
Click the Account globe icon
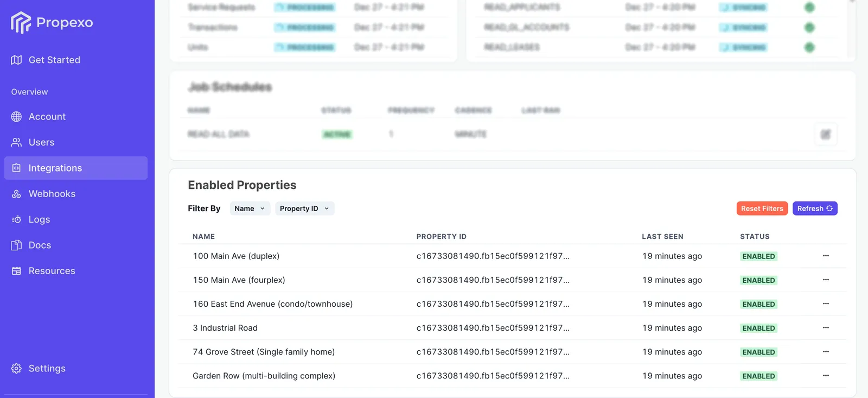tap(16, 117)
